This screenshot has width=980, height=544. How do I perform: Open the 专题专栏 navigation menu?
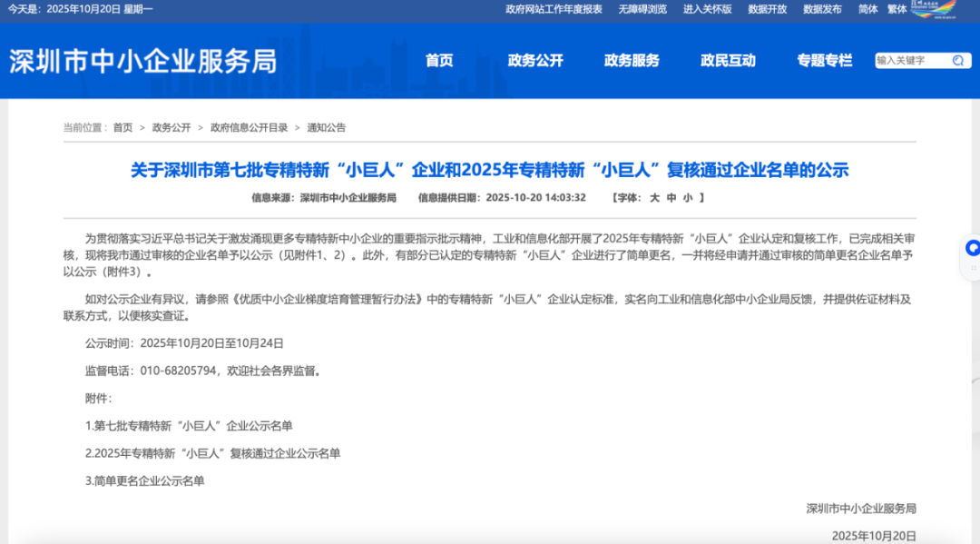(825, 61)
